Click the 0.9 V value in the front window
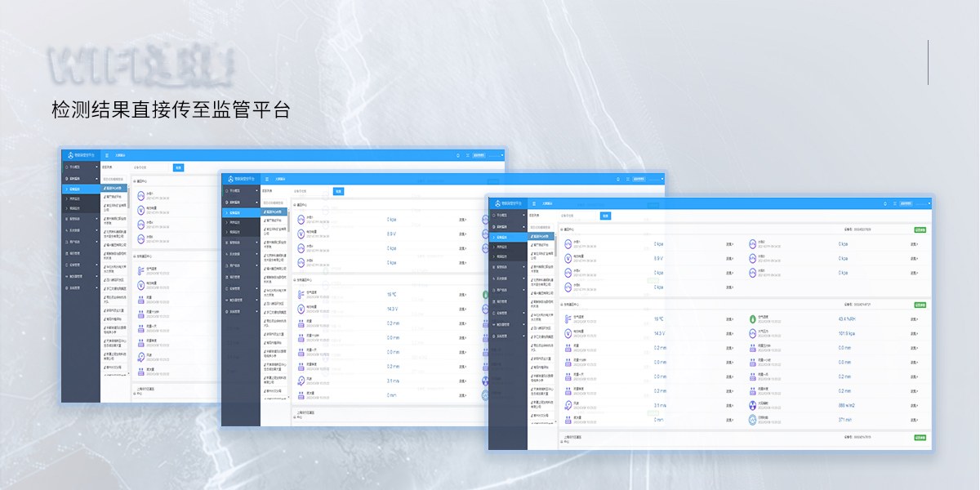 [x=658, y=258]
